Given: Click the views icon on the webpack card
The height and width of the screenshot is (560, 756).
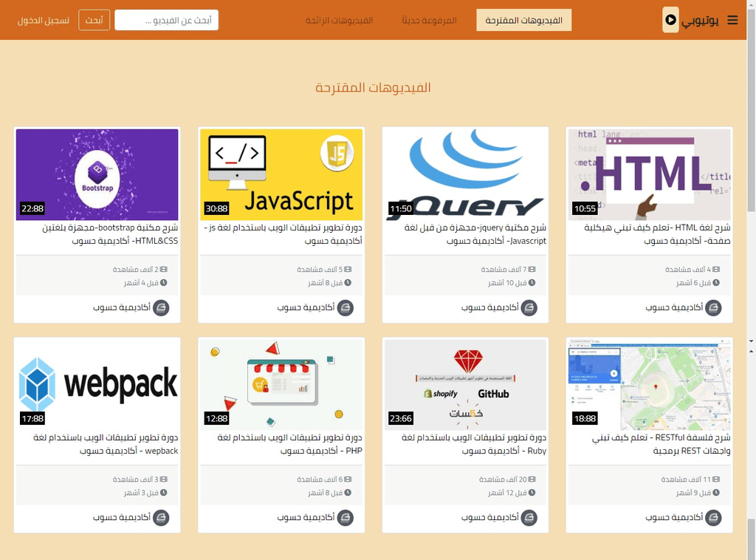Looking at the screenshot, I should 163,479.
